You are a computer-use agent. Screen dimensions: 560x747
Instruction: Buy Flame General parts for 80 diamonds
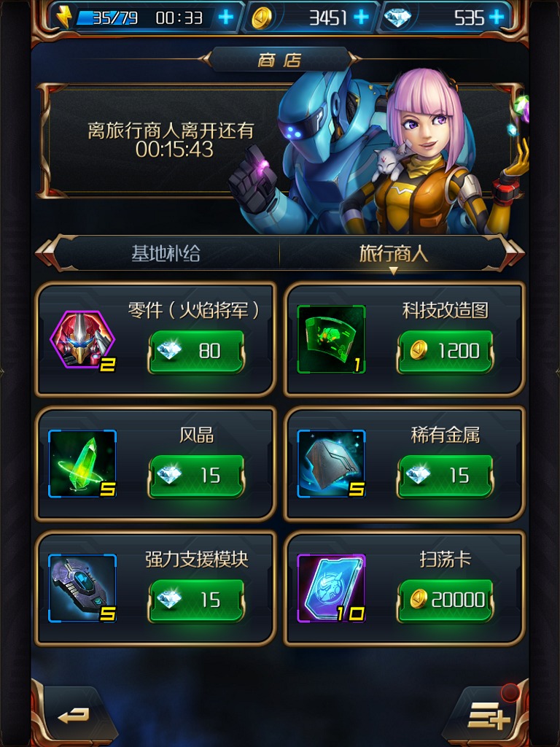(x=197, y=352)
